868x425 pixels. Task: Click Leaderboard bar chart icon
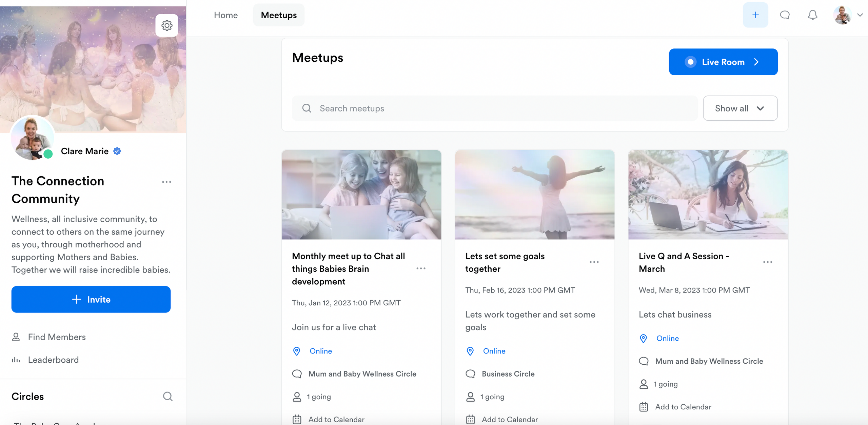[16, 360]
